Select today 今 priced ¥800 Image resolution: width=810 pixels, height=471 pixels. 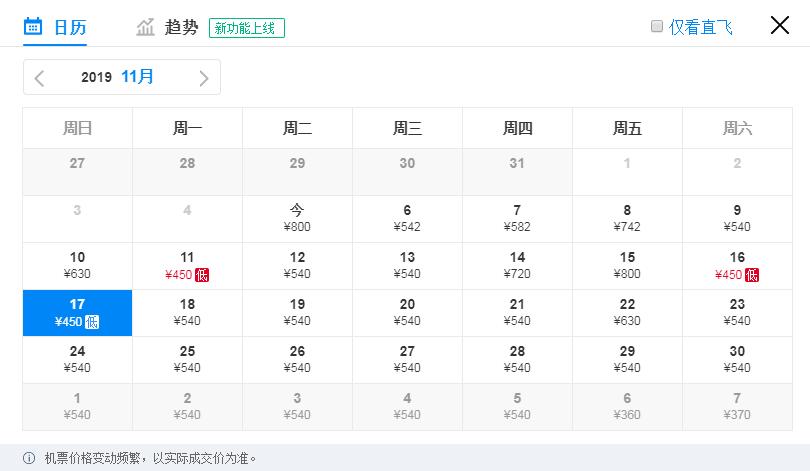tap(297, 219)
